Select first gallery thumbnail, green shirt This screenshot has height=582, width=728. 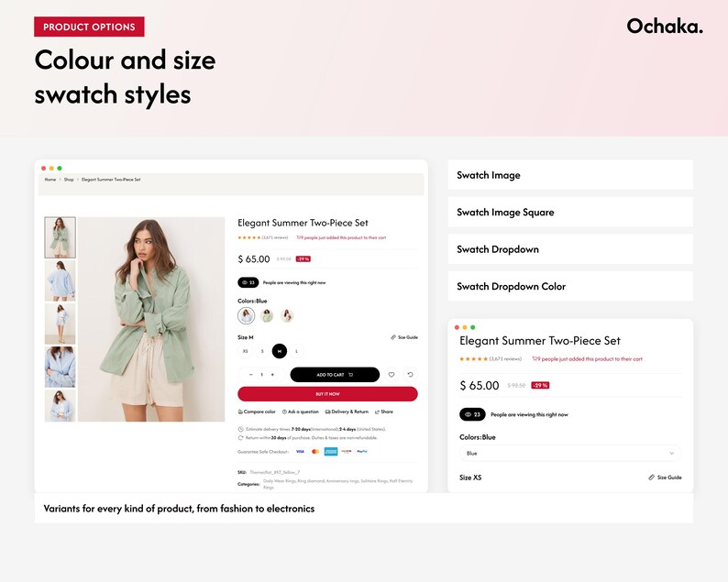[60, 237]
